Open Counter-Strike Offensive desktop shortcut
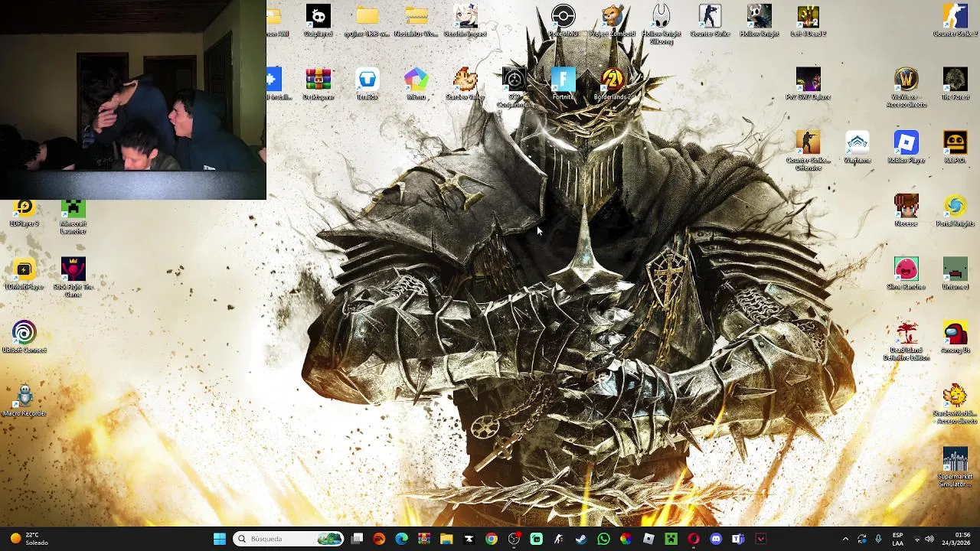The height and width of the screenshot is (551, 980). [x=808, y=151]
